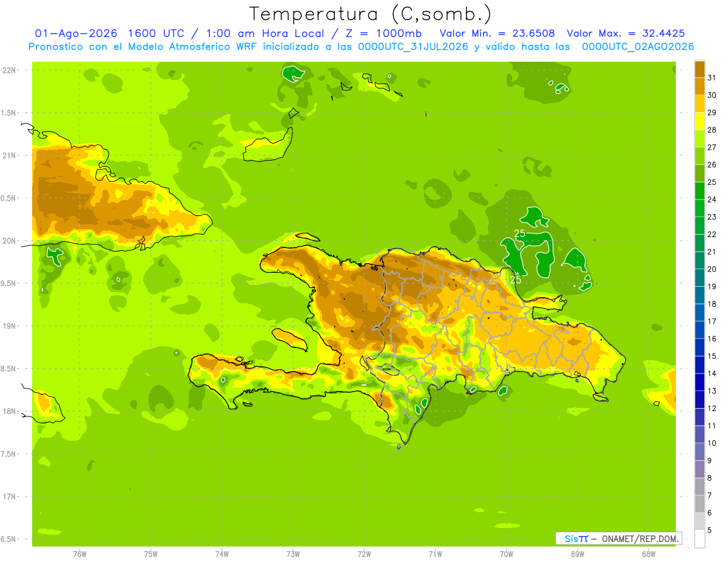Viewport: 728px width, 562px height.
Task: Click the '73W' longitude axis label
Action: [x=293, y=554]
